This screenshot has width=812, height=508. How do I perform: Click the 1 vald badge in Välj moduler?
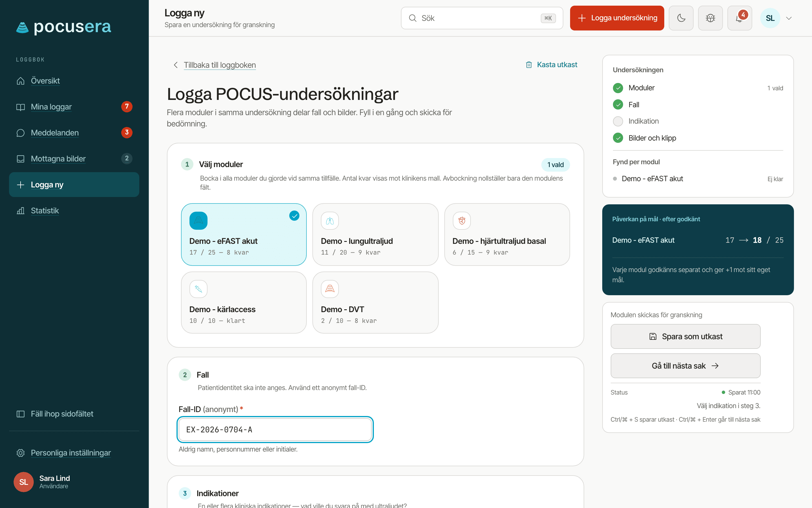555,165
